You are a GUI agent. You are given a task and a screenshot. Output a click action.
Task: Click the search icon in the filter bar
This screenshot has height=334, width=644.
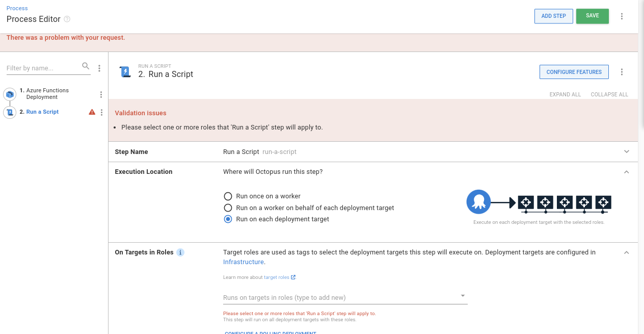click(x=85, y=66)
